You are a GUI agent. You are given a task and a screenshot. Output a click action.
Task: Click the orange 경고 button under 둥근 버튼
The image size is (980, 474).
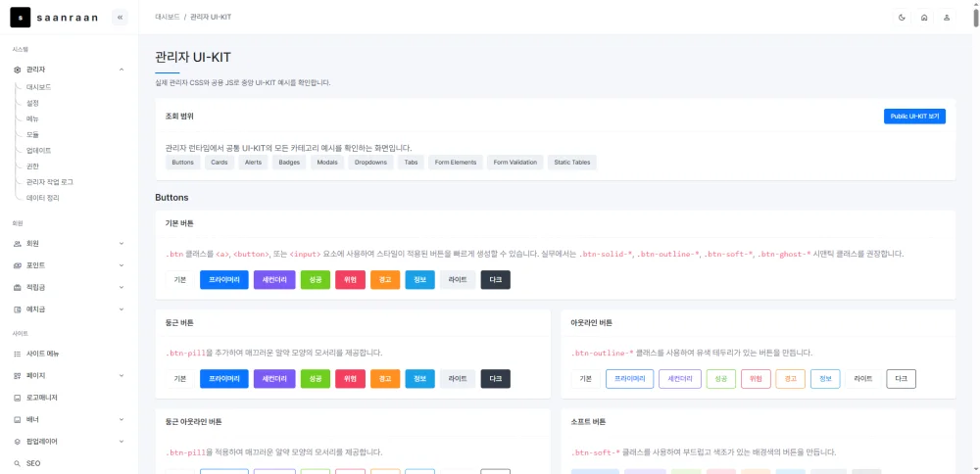coord(385,379)
